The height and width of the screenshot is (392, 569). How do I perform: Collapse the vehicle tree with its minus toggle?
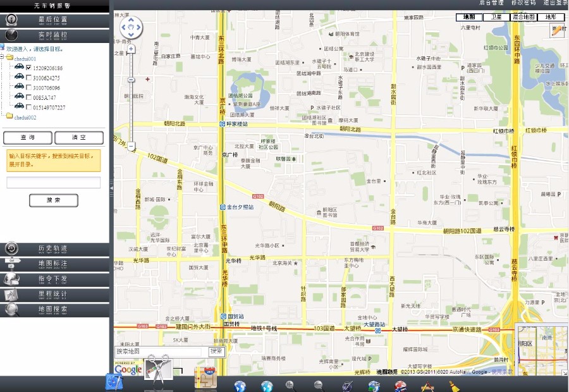pyautogui.click(x=2, y=56)
